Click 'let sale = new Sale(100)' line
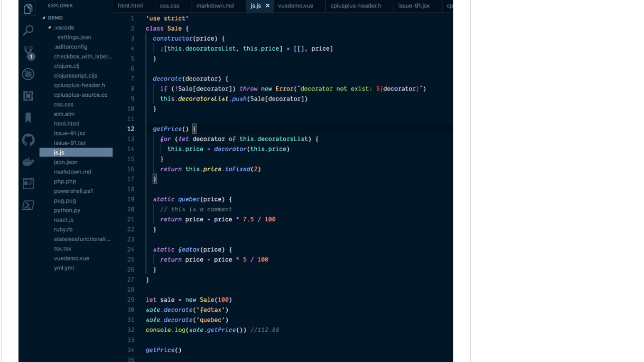This screenshot has height=362, width=644. 189,300
